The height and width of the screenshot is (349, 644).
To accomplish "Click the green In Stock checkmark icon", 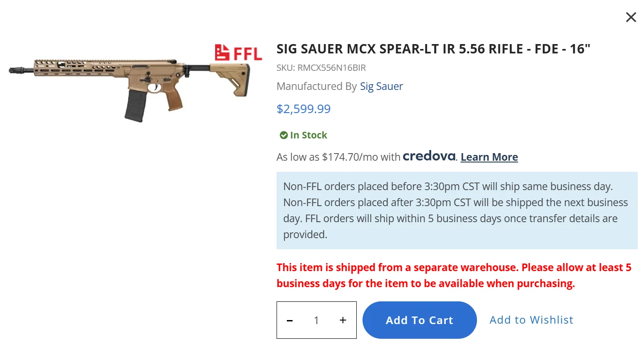I will [283, 135].
